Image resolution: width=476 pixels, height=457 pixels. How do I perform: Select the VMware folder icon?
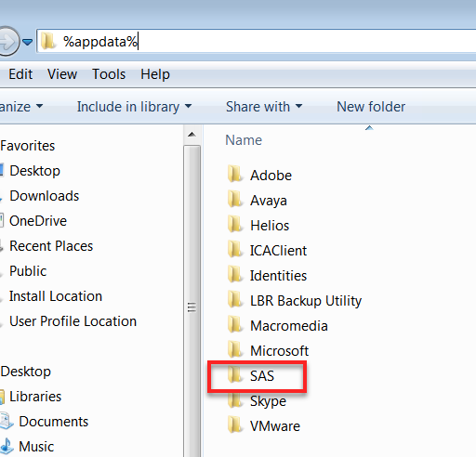pos(234,425)
